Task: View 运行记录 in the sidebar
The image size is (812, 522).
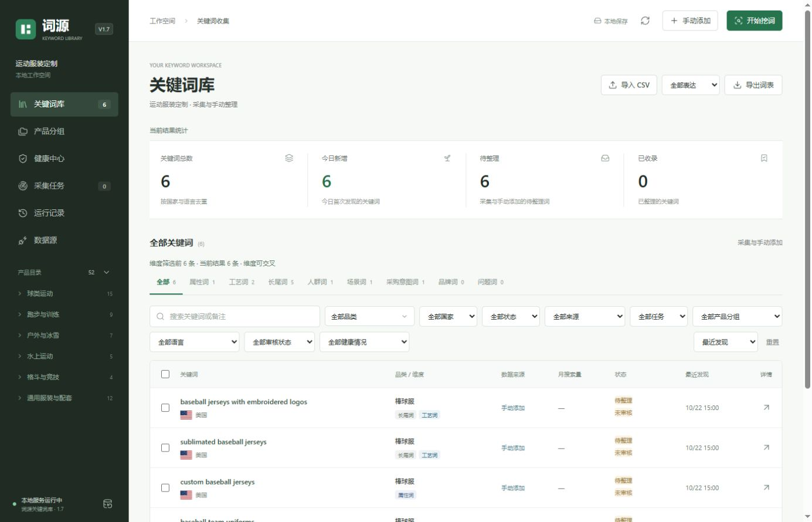Action: pyautogui.click(x=64, y=213)
